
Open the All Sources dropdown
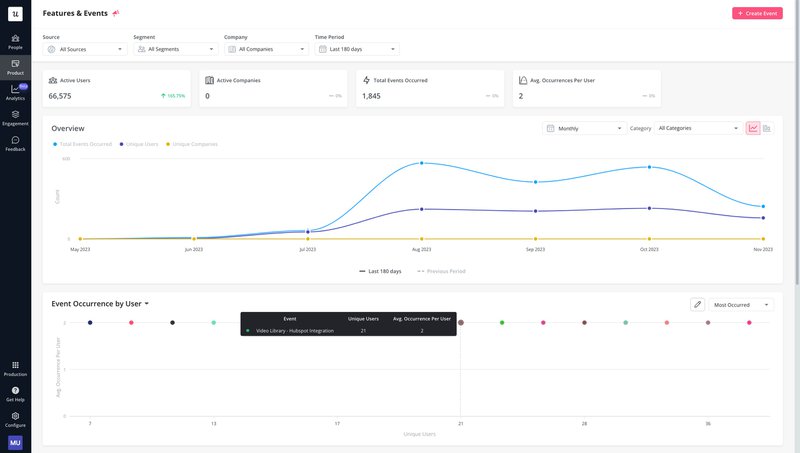coord(85,49)
